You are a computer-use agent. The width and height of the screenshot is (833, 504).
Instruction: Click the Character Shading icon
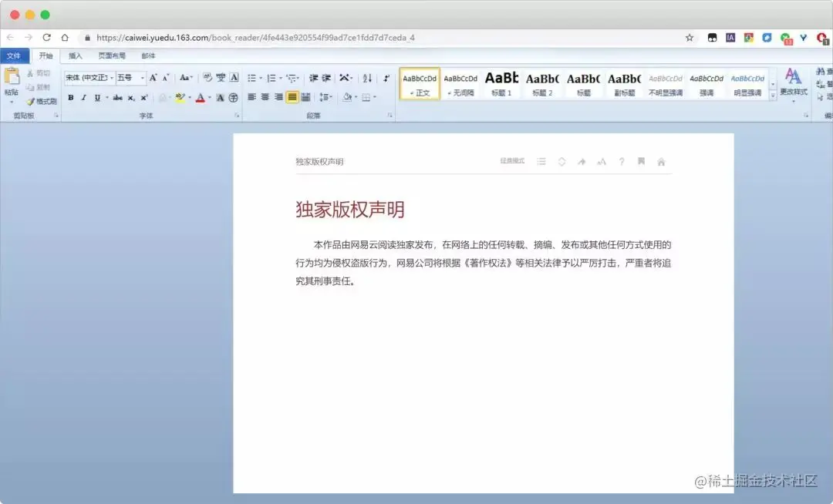pos(220,98)
